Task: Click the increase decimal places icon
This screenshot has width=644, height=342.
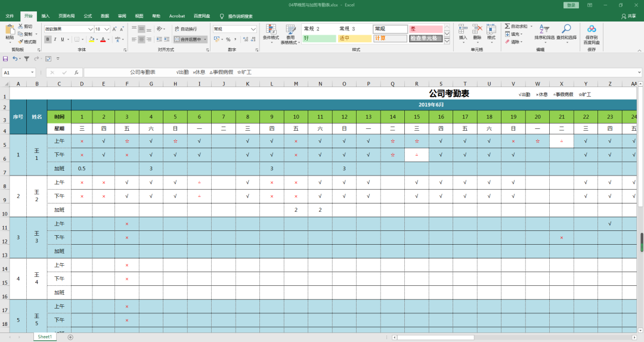Action: 246,39
